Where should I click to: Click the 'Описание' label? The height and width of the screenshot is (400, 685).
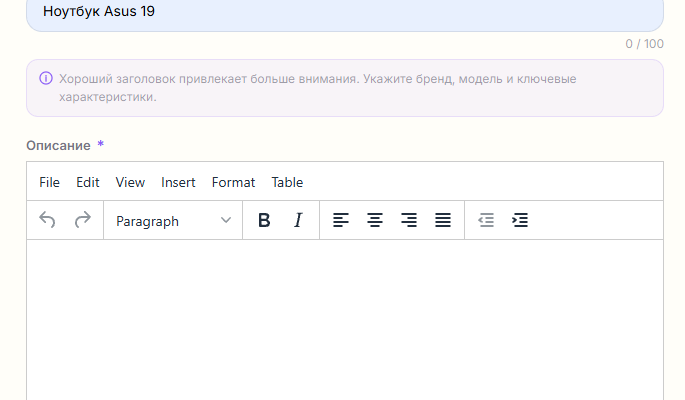(58, 145)
